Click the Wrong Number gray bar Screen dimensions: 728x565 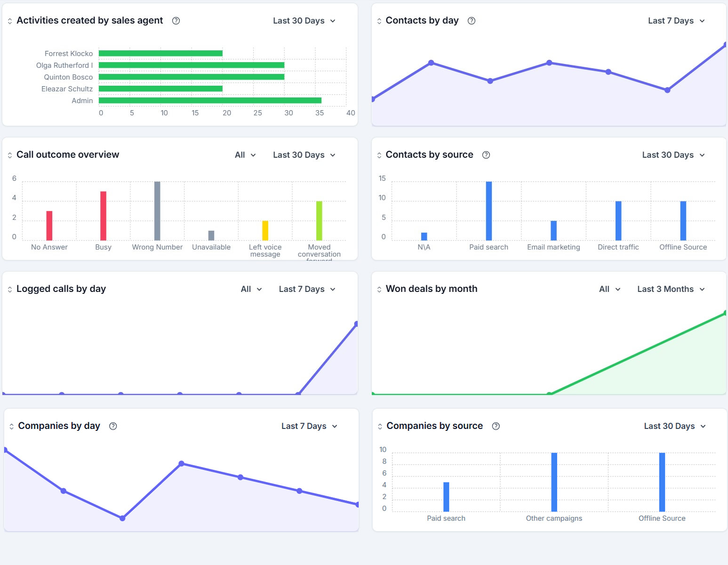tap(157, 211)
